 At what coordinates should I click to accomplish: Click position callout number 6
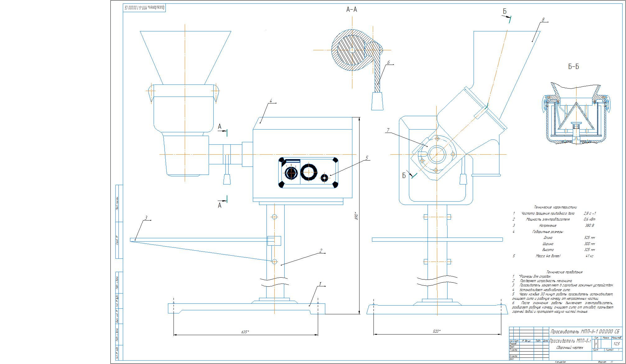point(388,62)
